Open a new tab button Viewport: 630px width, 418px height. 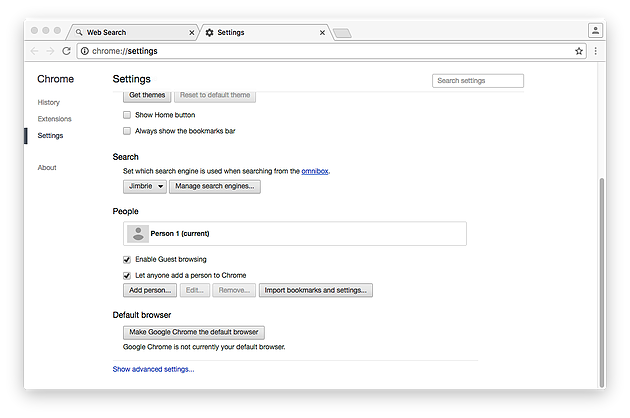342,33
